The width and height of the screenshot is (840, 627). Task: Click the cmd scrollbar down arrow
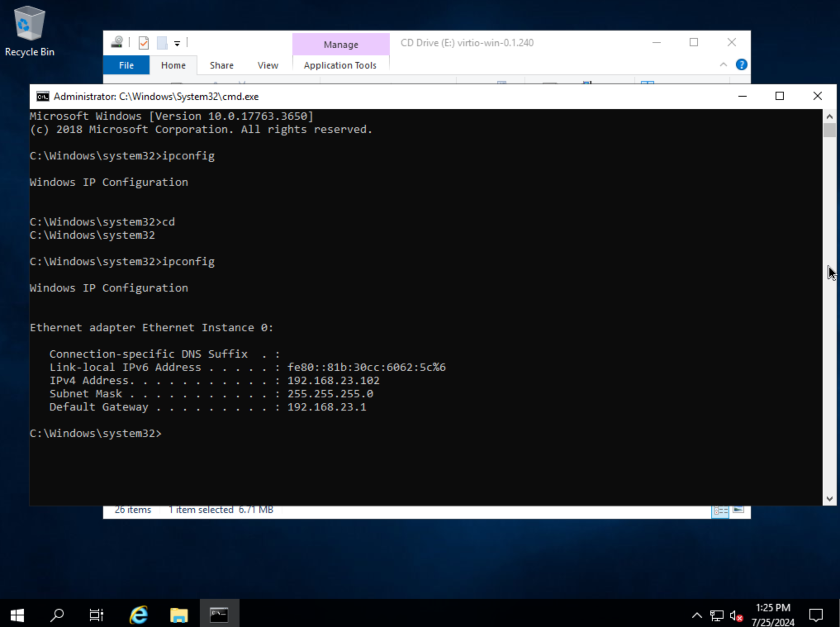coord(829,499)
